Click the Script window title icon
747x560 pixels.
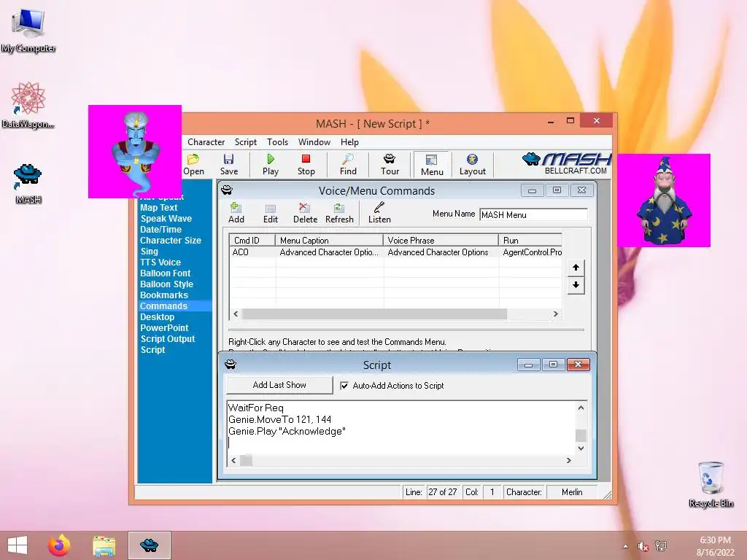[231, 365]
